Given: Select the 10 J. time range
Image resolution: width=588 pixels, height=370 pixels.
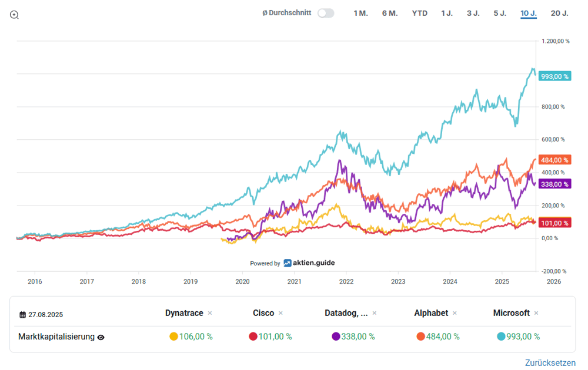Looking at the screenshot, I should 529,13.
